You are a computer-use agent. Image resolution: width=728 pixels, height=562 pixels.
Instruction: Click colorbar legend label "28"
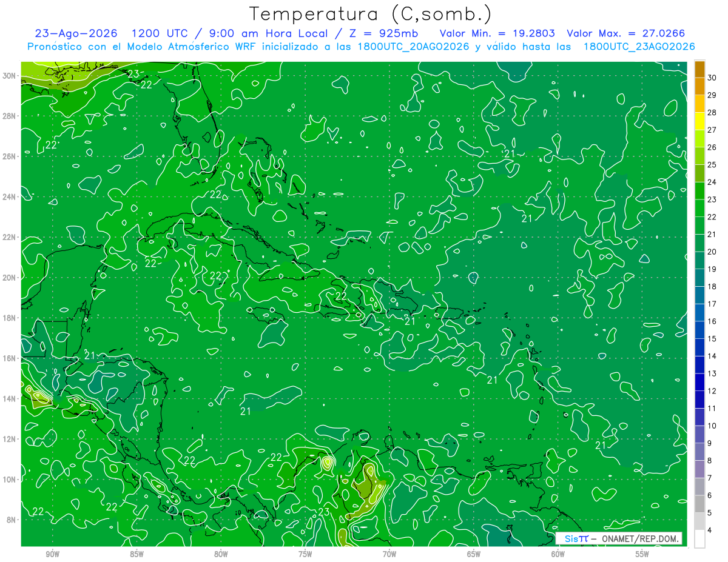(x=712, y=112)
